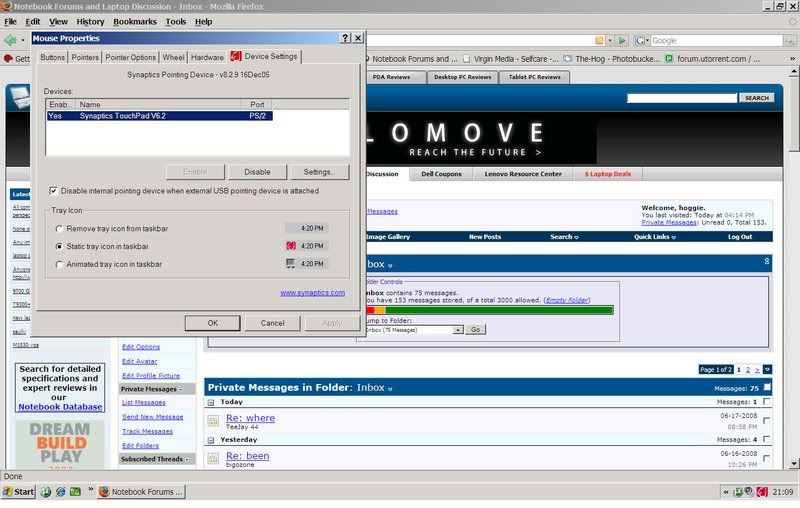Open The-Hog - Photobucket bookmark
Image resolution: width=800 pixels, height=508 pixels.
tap(612, 59)
